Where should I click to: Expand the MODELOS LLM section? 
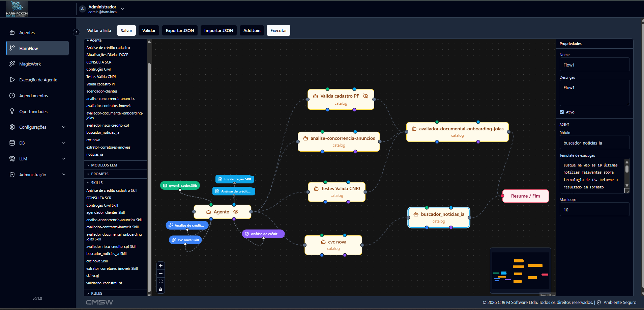pyautogui.click(x=115, y=165)
